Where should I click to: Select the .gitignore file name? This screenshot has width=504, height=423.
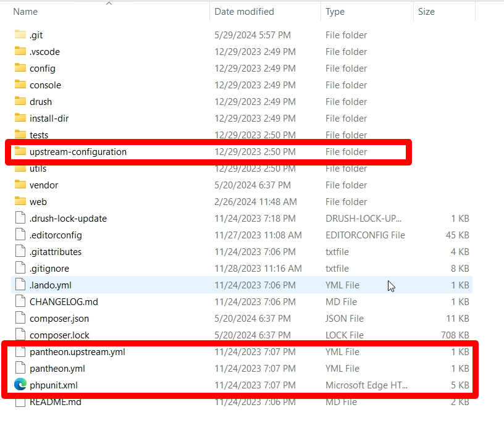tap(49, 269)
